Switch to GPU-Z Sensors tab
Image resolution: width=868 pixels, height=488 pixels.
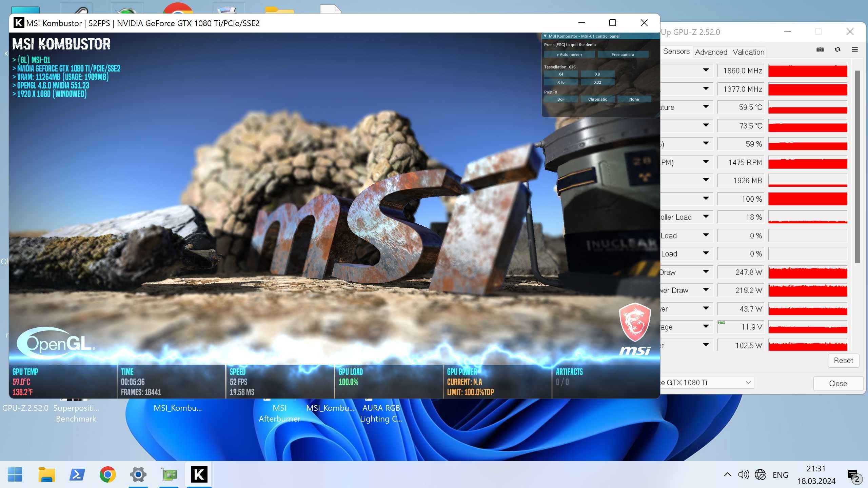pyautogui.click(x=676, y=52)
